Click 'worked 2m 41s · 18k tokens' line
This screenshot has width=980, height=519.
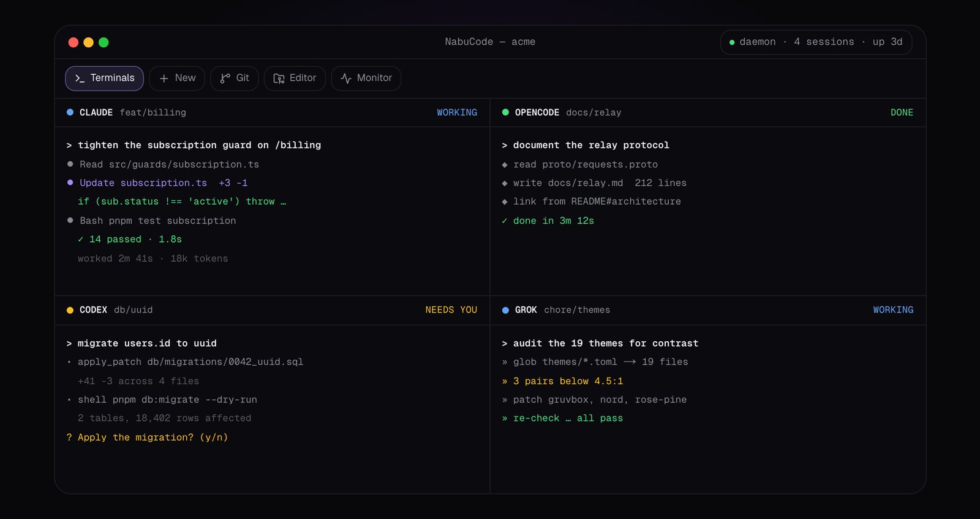[153, 259]
